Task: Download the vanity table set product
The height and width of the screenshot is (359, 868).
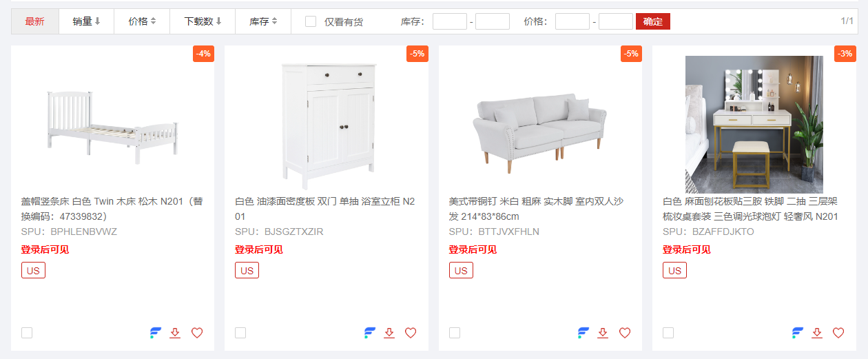Action: (x=817, y=333)
